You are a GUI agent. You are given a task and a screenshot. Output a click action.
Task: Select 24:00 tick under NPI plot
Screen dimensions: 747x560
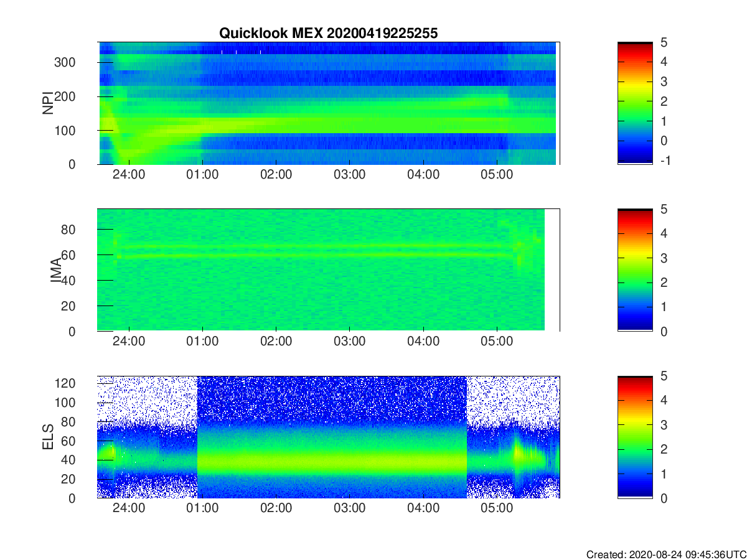tap(129, 175)
